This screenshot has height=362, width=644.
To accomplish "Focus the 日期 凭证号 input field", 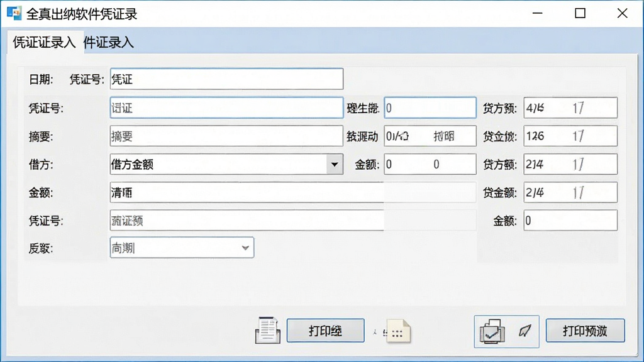I will point(226,79).
